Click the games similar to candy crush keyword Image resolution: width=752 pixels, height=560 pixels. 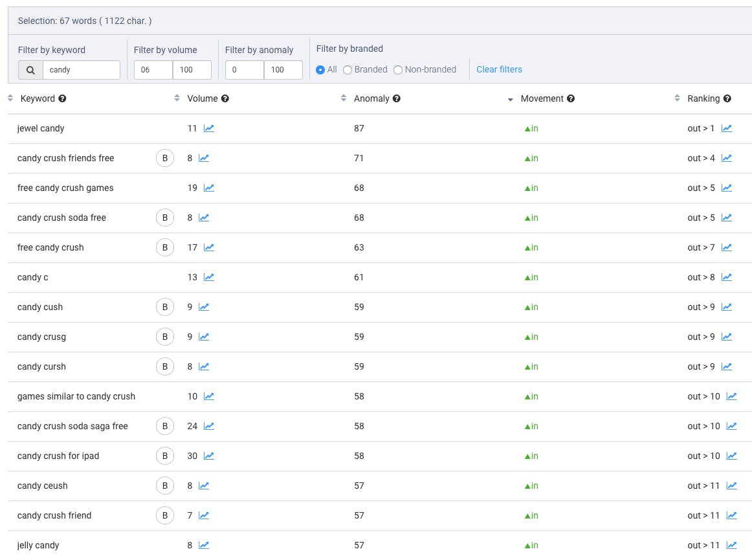coord(76,396)
